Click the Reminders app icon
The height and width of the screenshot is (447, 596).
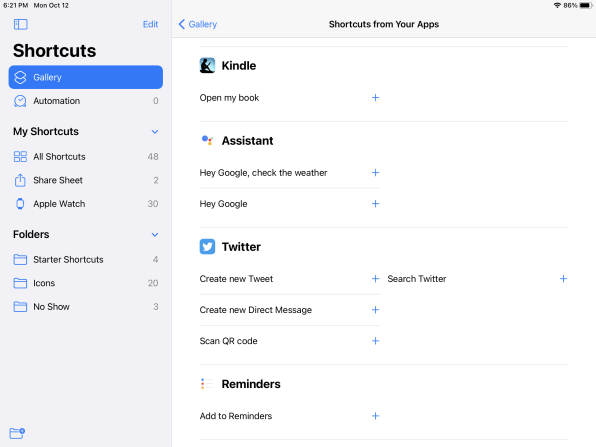[207, 384]
